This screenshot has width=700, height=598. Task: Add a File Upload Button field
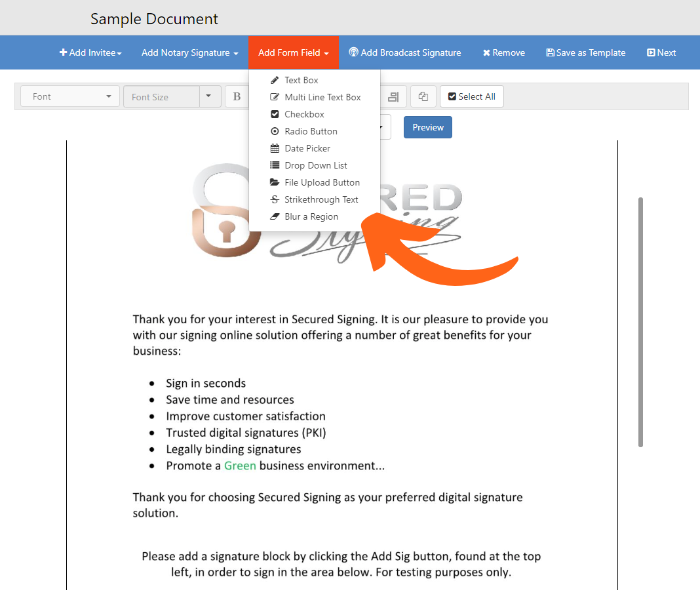(x=315, y=182)
